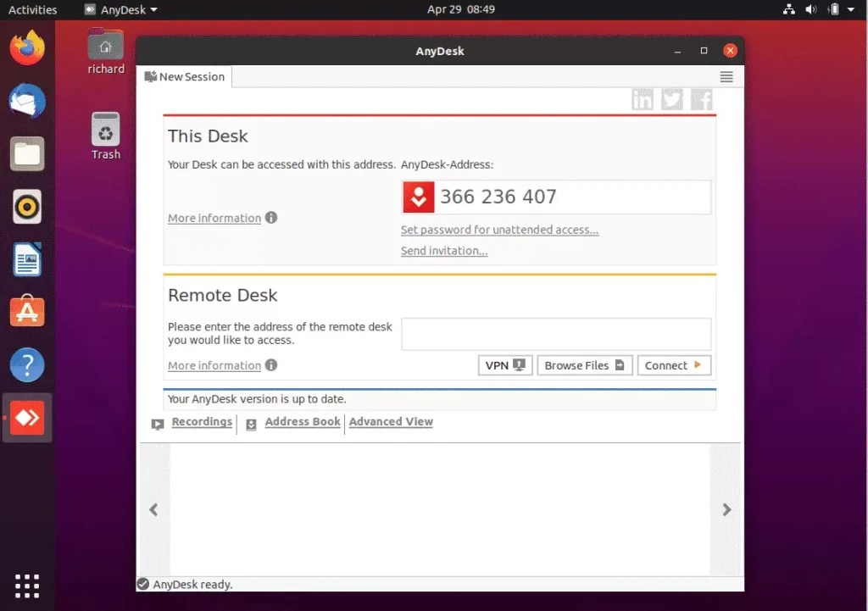Viewport: 868px width, 611px height.
Task: Click the New Session tab icon
Action: [150, 76]
